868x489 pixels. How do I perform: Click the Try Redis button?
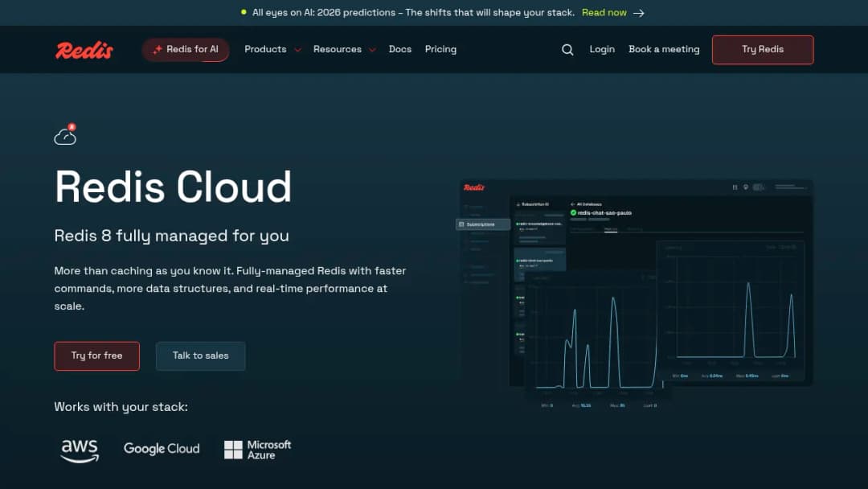pos(763,50)
